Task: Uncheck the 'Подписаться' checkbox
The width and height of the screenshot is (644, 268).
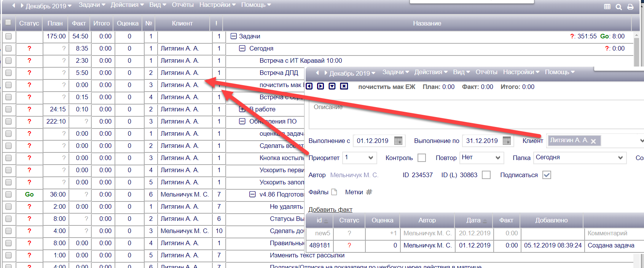Action: point(547,175)
